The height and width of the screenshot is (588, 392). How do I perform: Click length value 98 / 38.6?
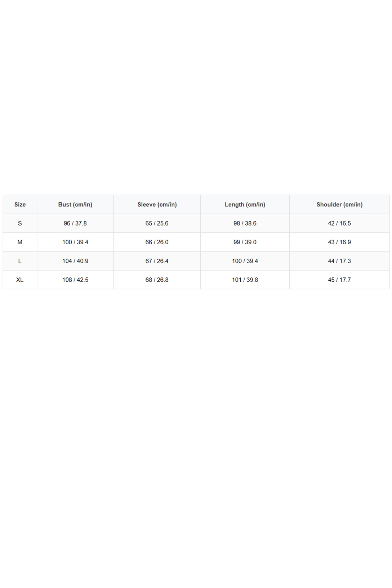pyautogui.click(x=245, y=223)
